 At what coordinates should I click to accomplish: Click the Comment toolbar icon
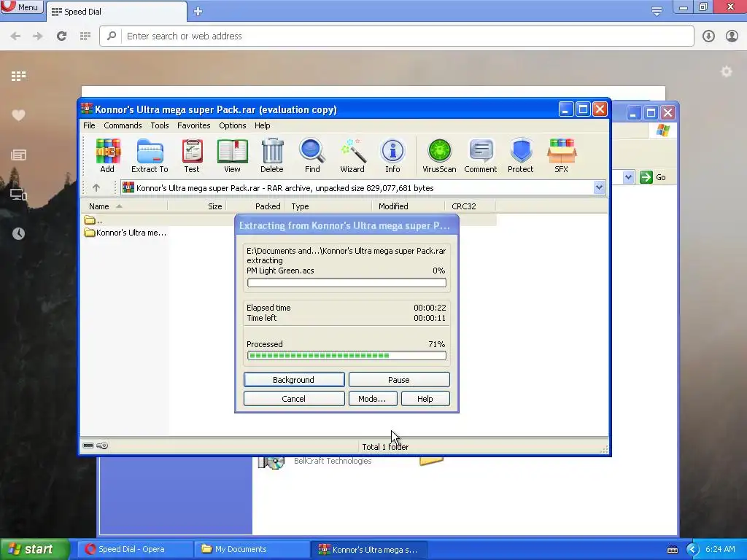(x=480, y=156)
